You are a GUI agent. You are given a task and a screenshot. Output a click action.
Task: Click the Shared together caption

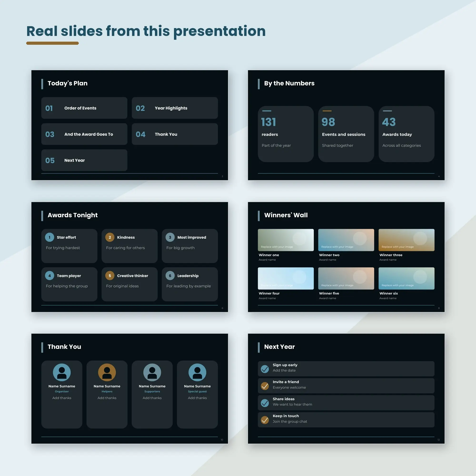point(337,146)
